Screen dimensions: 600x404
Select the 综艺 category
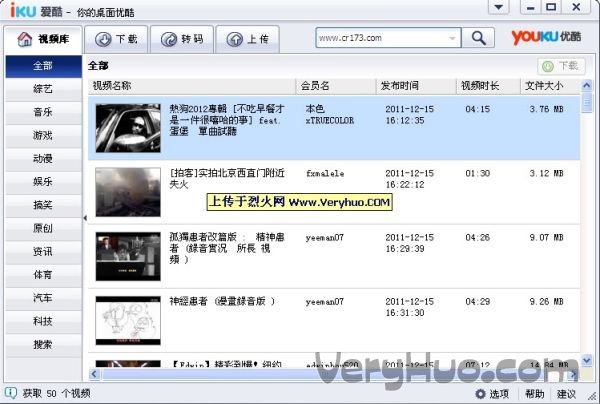(43, 89)
